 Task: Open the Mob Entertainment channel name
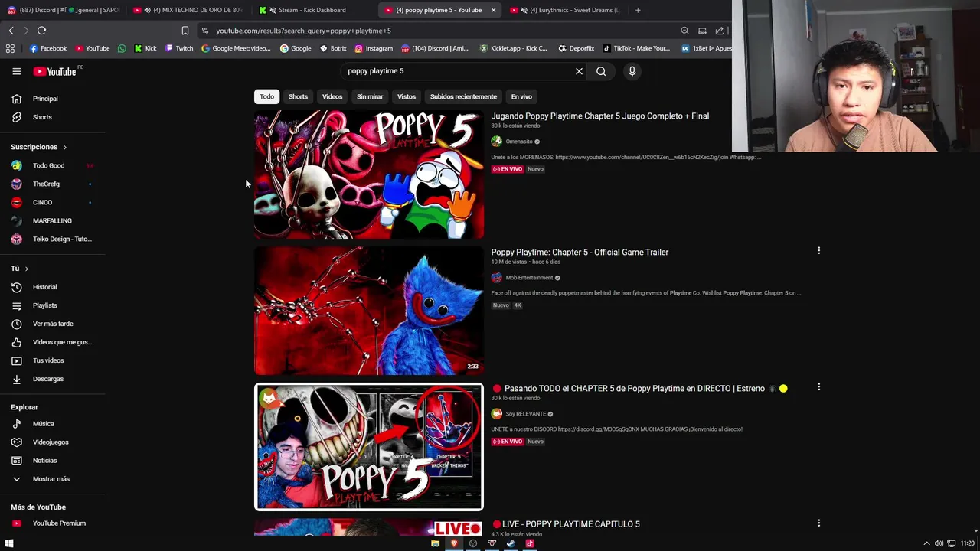pos(529,278)
